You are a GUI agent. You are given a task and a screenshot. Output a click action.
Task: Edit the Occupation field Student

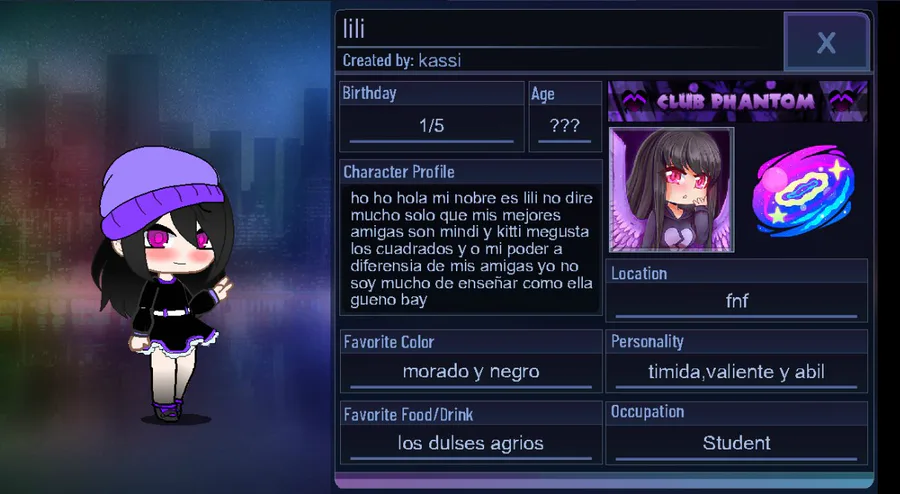pyautogui.click(x=736, y=444)
